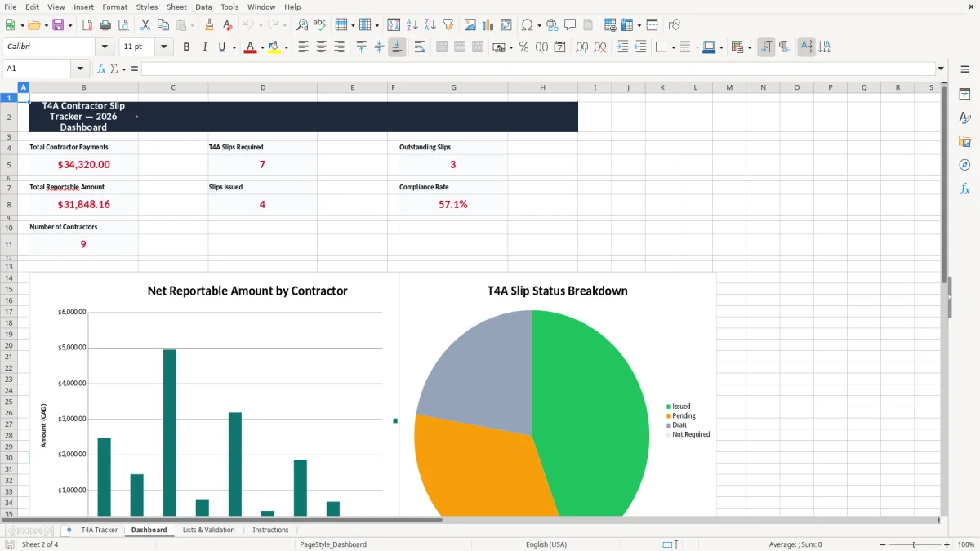
Task: Expand the formula bar
Action: tap(941, 69)
